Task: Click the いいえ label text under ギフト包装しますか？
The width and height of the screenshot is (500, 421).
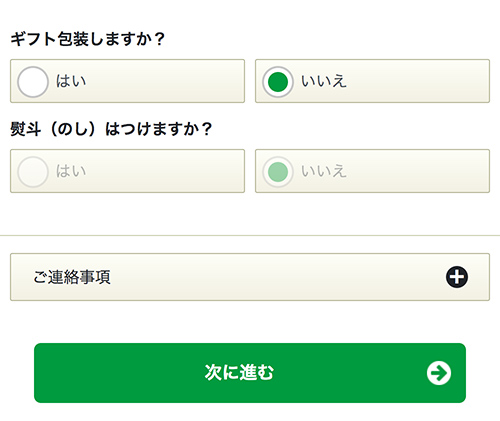Action: pyautogui.click(x=324, y=81)
